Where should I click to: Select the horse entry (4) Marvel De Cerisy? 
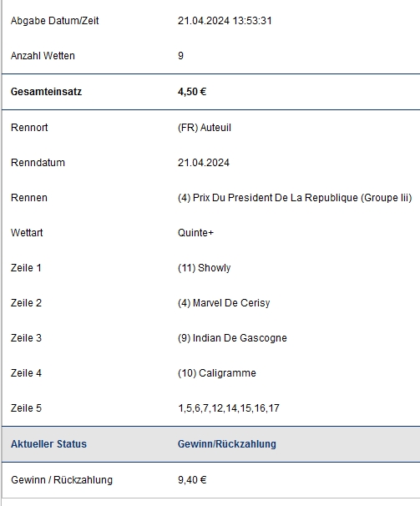(x=224, y=303)
